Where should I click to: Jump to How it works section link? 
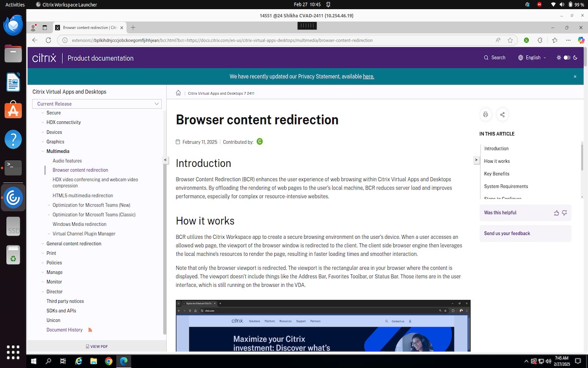click(x=497, y=161)
